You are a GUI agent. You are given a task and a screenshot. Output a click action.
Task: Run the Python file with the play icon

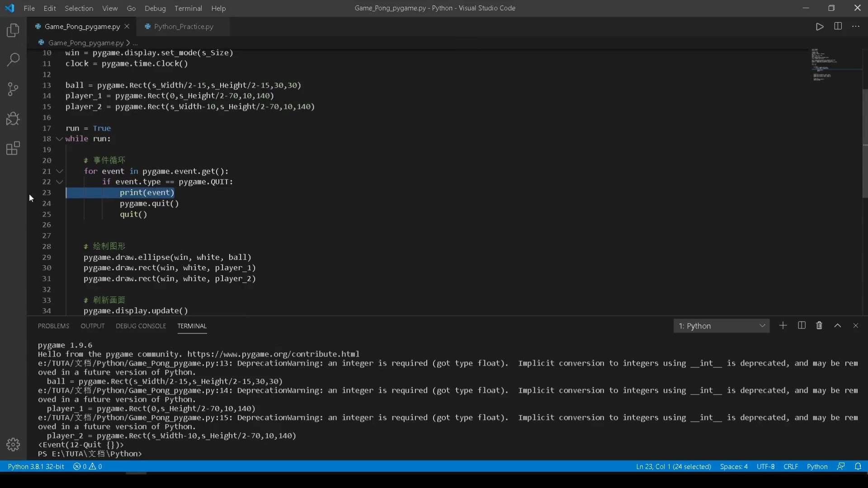[820, 26]
